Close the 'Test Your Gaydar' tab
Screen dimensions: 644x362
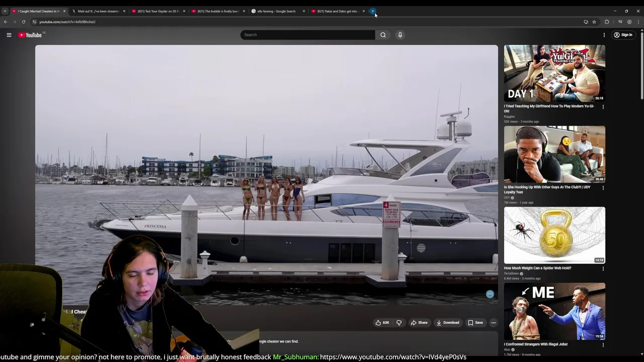click(184, 11)
